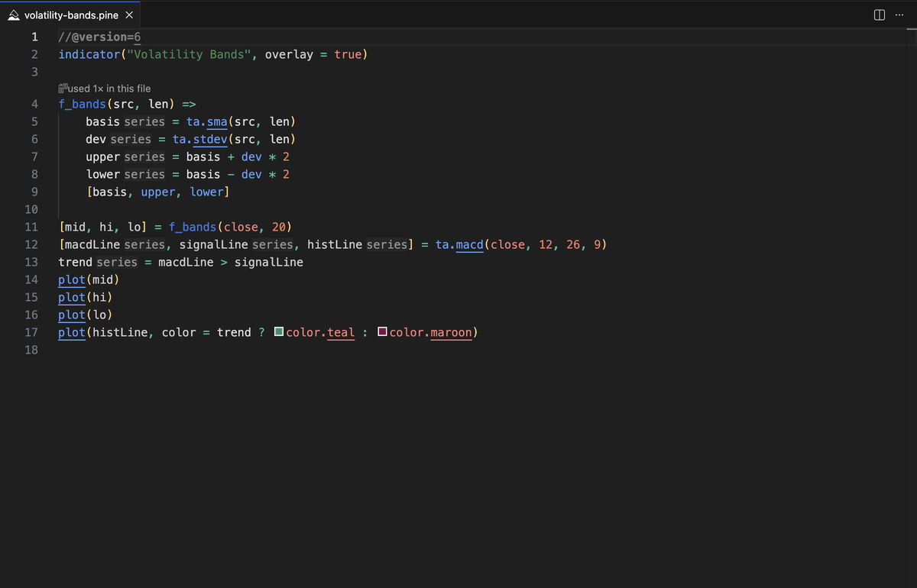Click histLine in the line 12 tuple
This screenshot has width=917, height=588.
tap(335, 244)
